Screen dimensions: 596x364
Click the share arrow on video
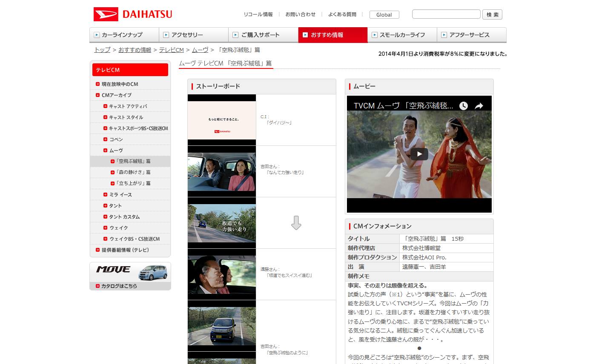click(x=479, y=106)
